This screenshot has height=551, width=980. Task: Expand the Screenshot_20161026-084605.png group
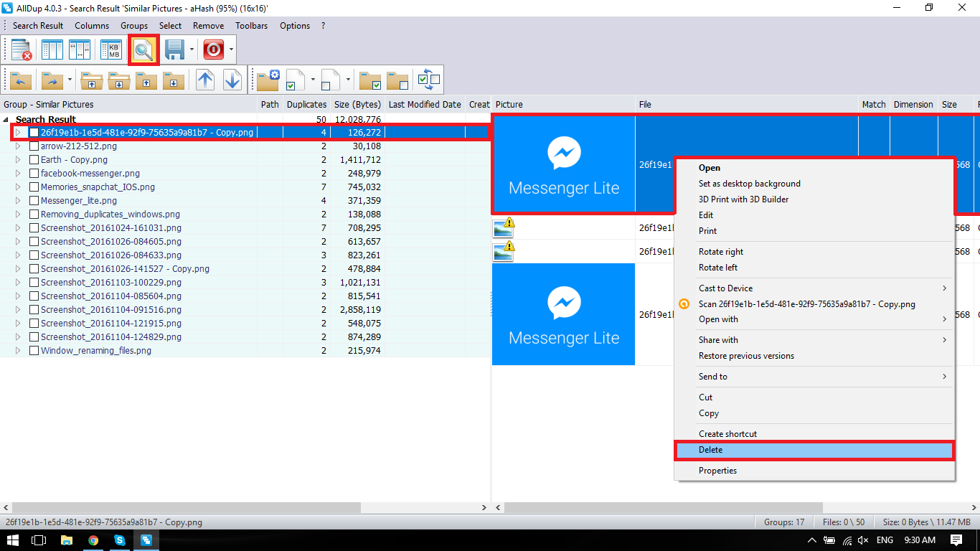tap(19, 242)
